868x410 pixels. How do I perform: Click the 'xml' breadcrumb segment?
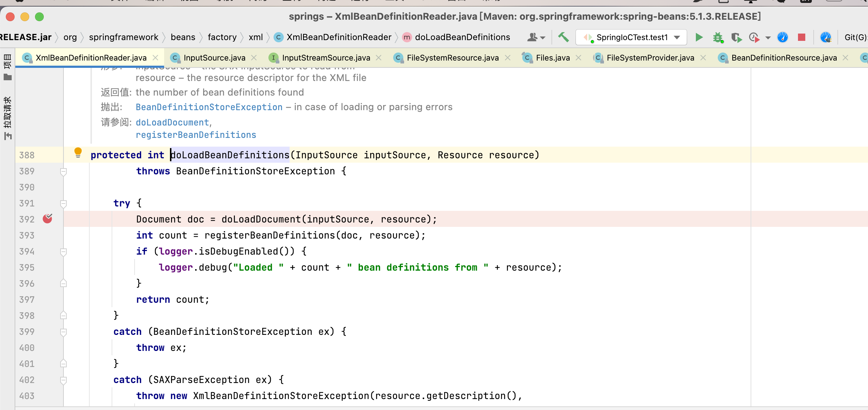click(256, 37)
